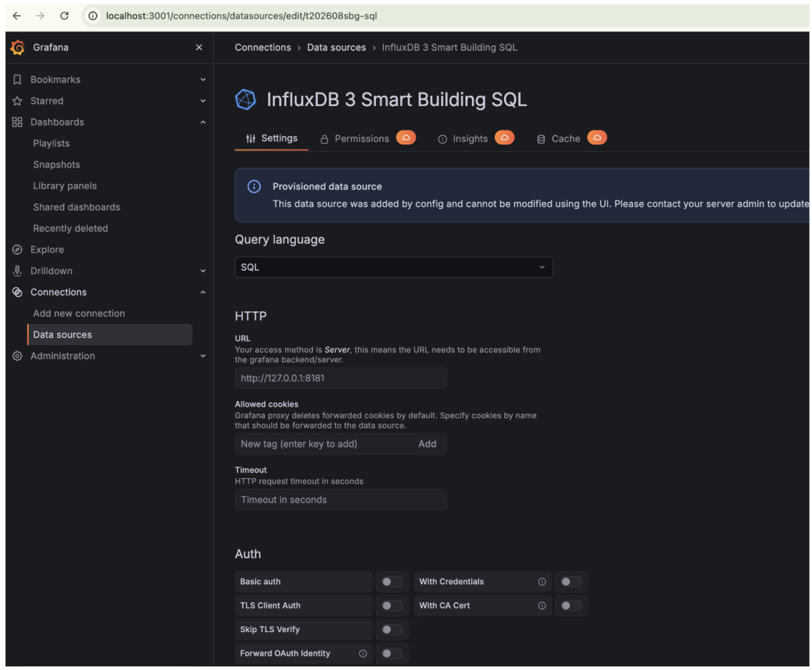Click the Grafana logo icon
812x670 pixels.
(18, 47)
